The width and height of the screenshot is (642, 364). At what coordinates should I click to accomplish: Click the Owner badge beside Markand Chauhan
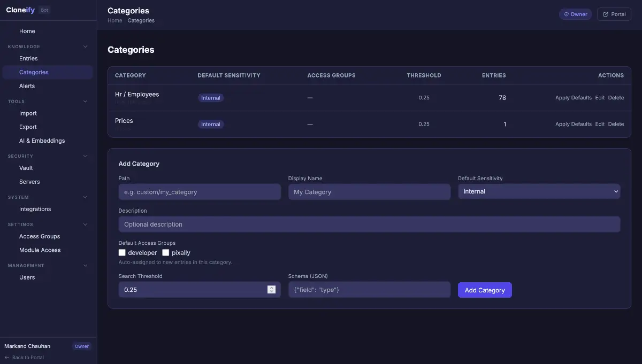82,346
